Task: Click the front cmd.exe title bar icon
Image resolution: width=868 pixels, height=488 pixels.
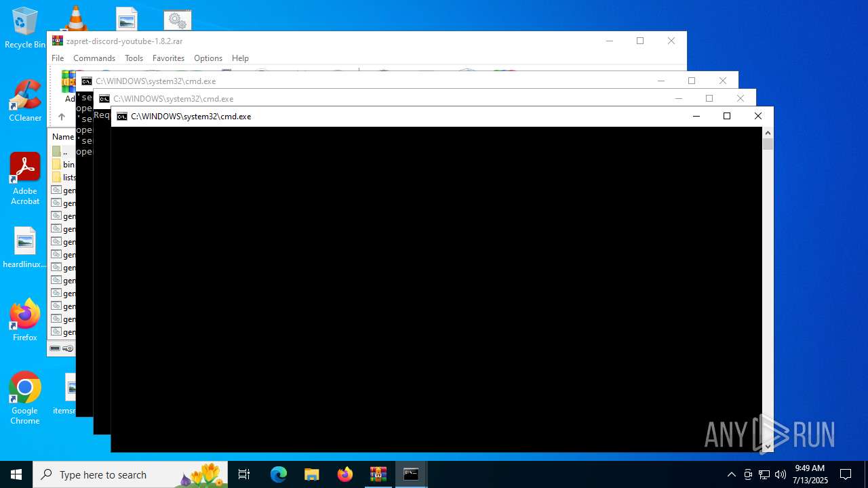Action: pyautogui.click(x=122, y=117)
